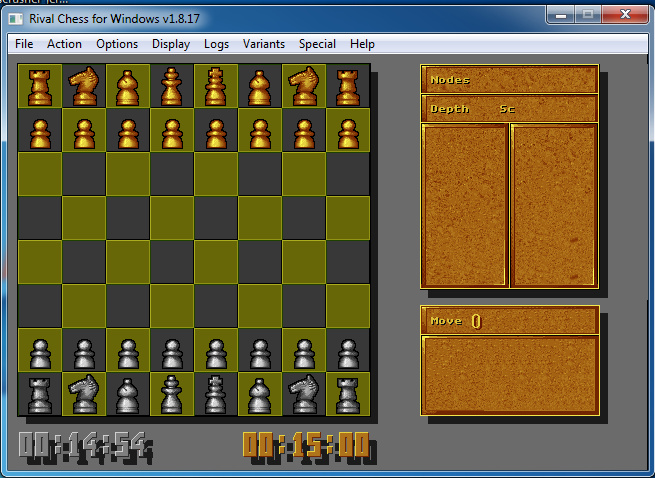Open the File menu

pos(24,44)
